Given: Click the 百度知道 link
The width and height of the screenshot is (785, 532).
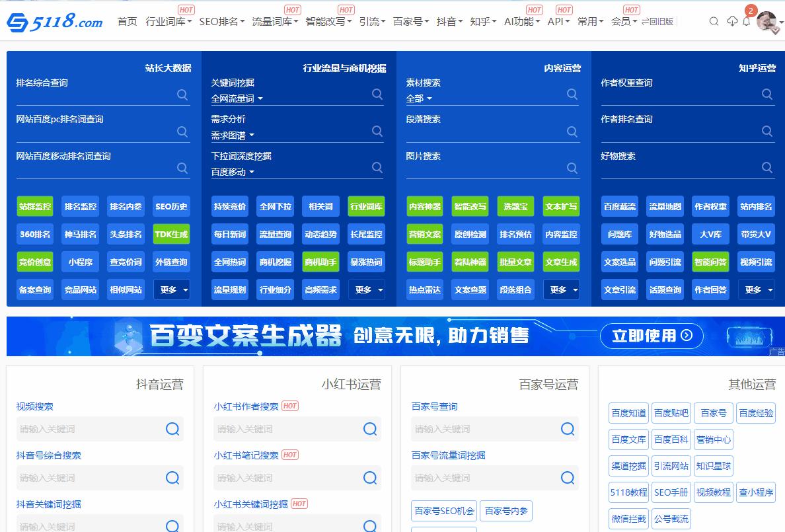Looking at the screenshot, I should [629, 413].
